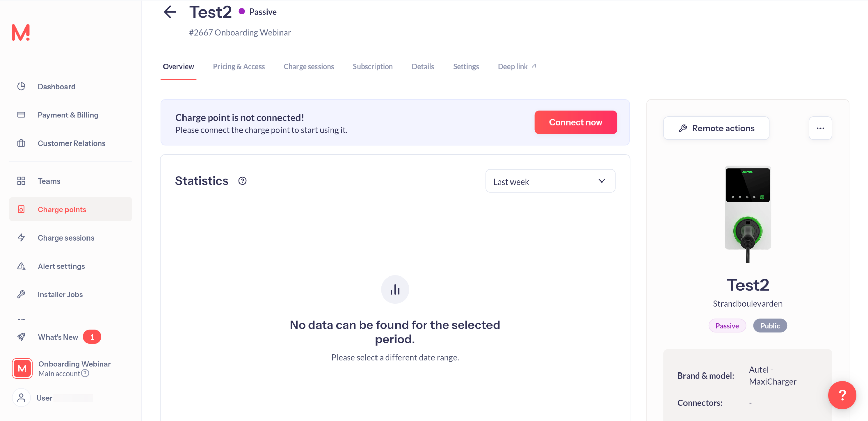Open the Deep link external tab

pos(517,66)
